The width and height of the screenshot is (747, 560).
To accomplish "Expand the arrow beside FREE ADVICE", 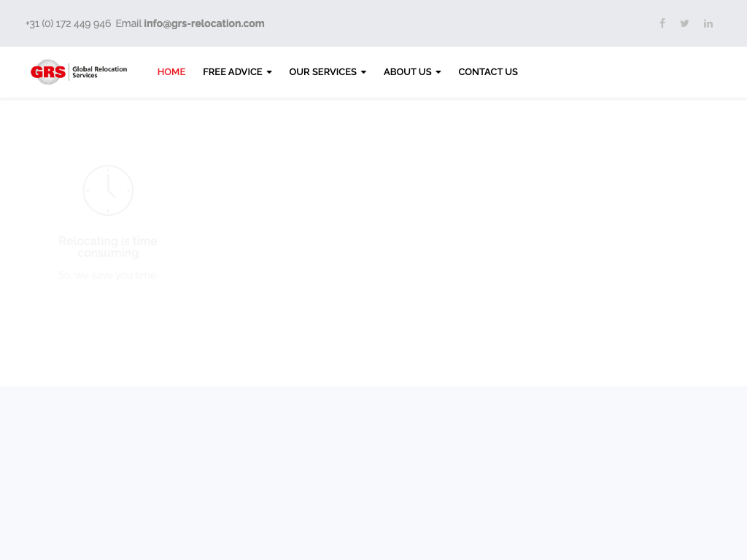I will [x=269, y=72].
